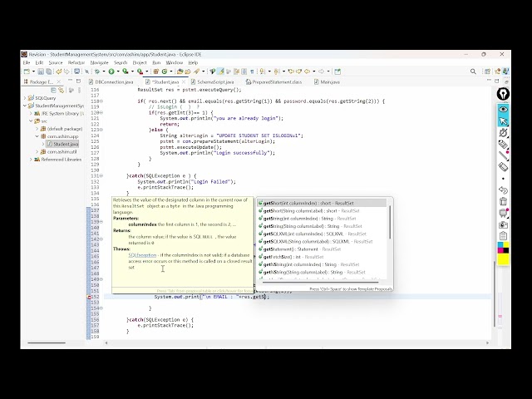Select getString(String columnLabel) proposal
Viewport: 532px width, 399px height.
322,226
